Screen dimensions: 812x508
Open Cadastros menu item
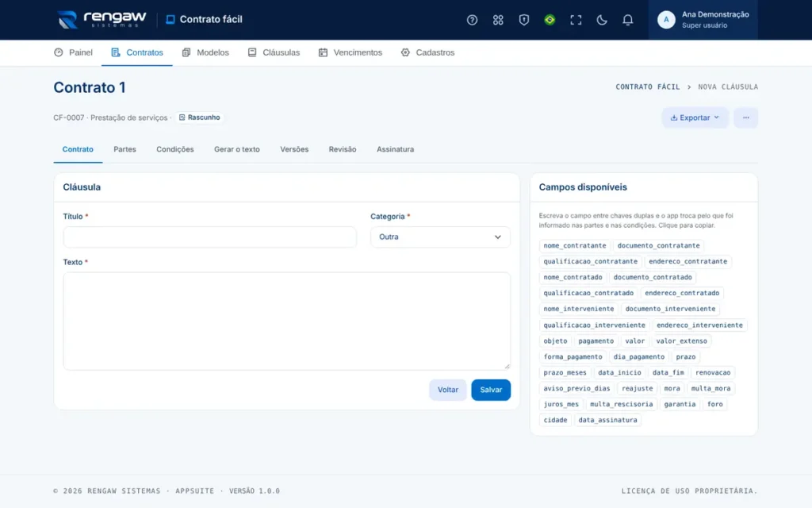[x=427, y=52]
